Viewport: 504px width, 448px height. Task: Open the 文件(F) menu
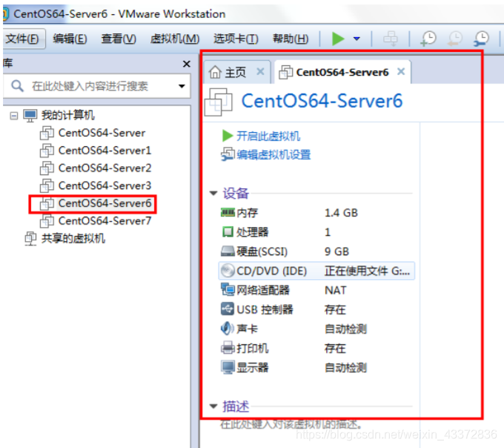pos(22,39)
